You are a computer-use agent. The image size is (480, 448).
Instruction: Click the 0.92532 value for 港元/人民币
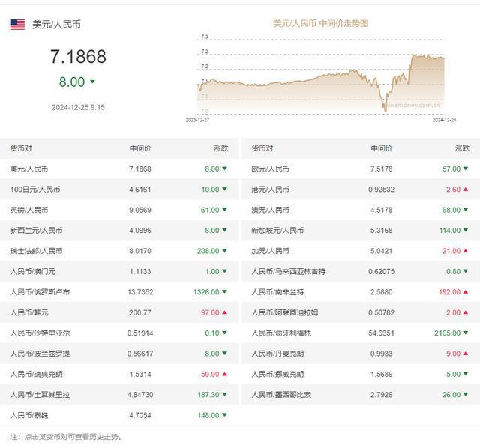coord(382,190)
